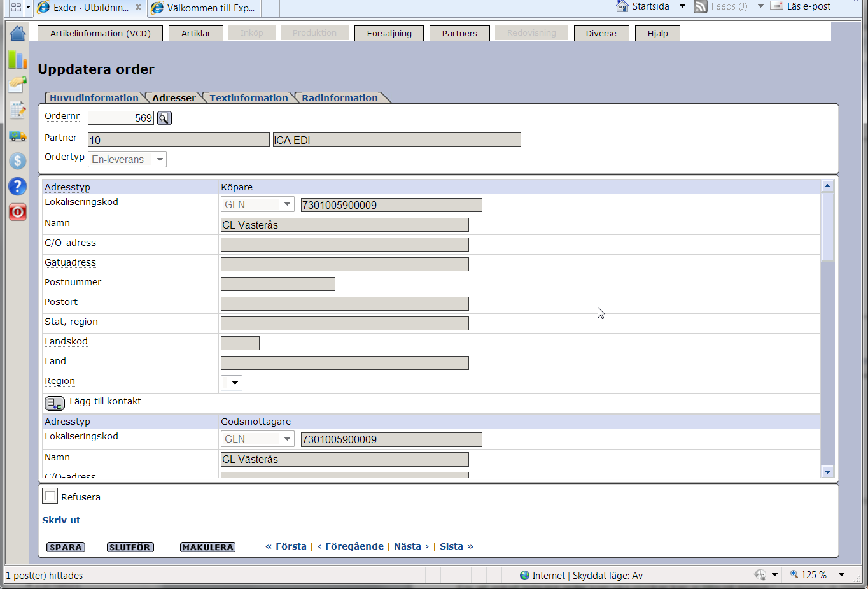
Task: Switch to the Huvudinformation tab
Action: (x=94, y=97)
